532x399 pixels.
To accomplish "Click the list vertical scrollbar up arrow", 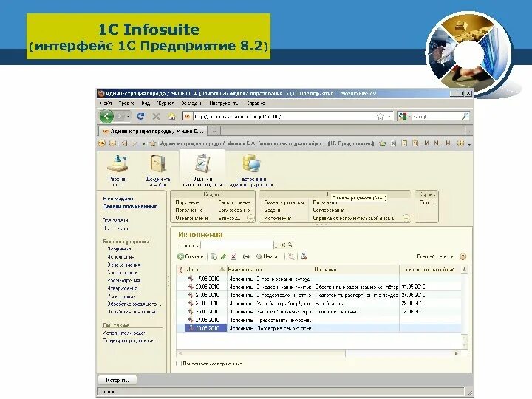I will pyautogui.click(x=464, y=270).
